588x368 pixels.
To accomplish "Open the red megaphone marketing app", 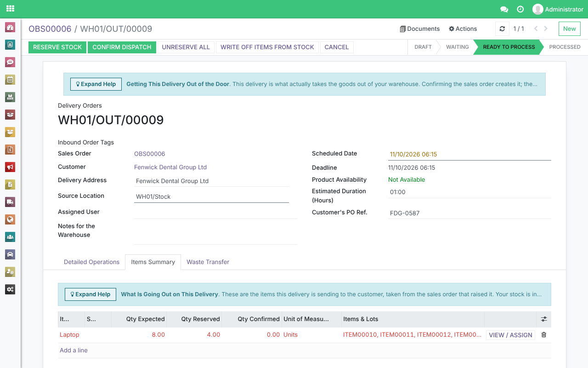I will (10, 167).
